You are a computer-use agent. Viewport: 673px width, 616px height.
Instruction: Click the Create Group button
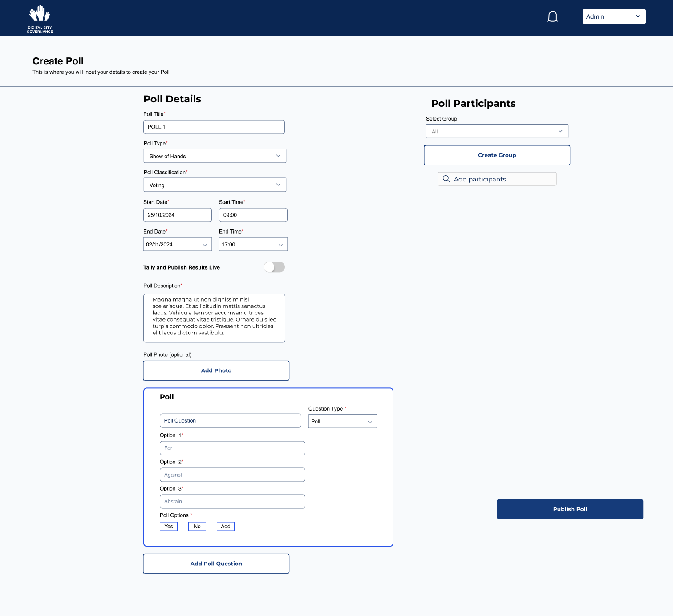pos(497,155)
